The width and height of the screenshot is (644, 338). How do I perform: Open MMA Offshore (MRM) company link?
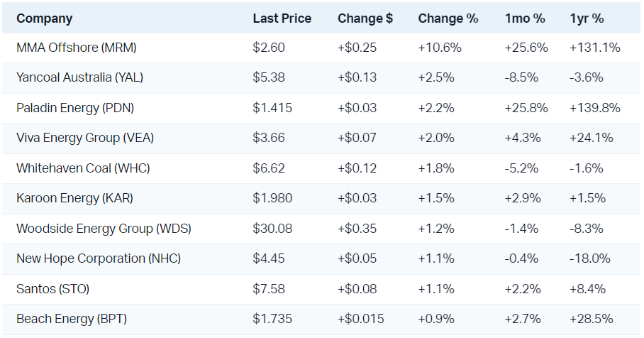coord(77,48)
